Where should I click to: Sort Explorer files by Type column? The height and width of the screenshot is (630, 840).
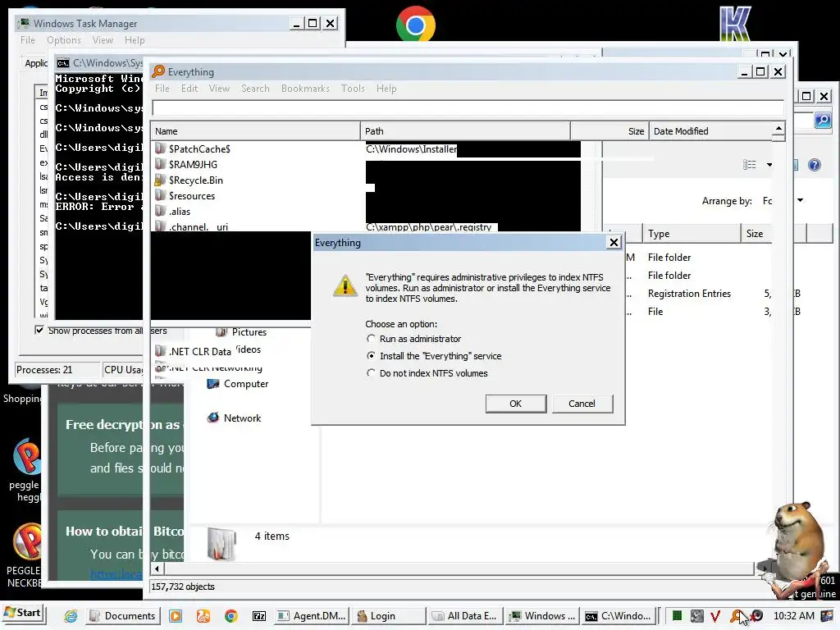(x=691, y=234)
